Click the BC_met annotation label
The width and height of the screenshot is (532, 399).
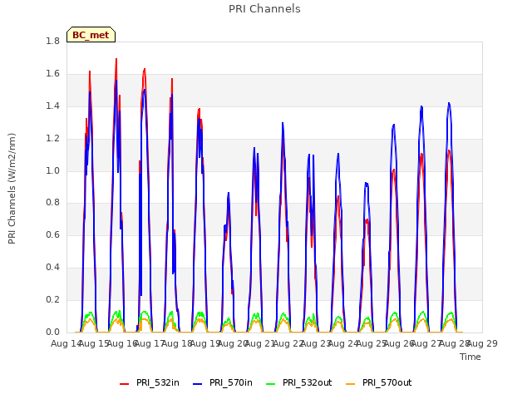coord(91,35)
